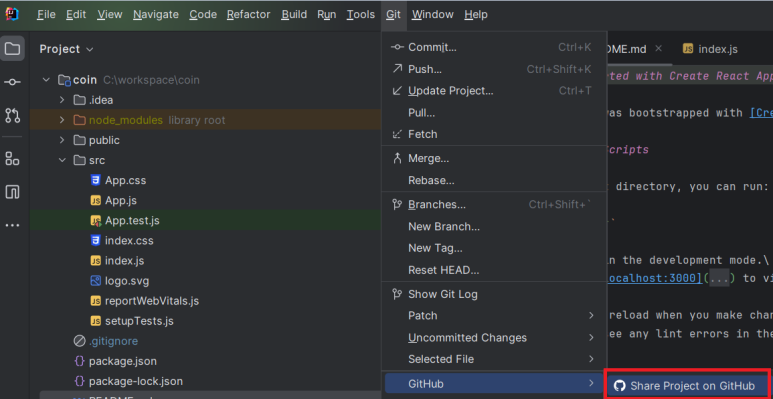The image size is (773, 399).
Task: Open the Pull Requests sidebar icon
Action: point(12,115)
